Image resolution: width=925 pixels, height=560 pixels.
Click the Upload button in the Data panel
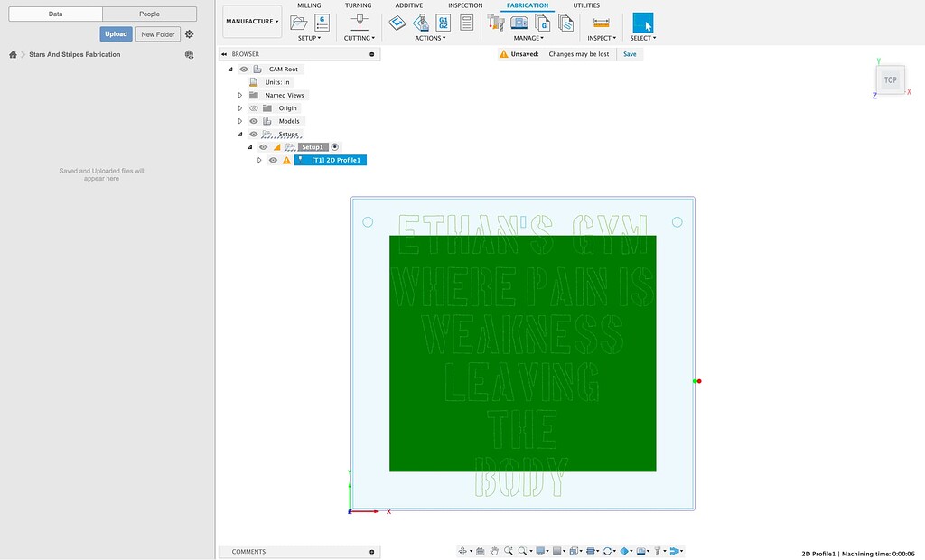point(115,33)
